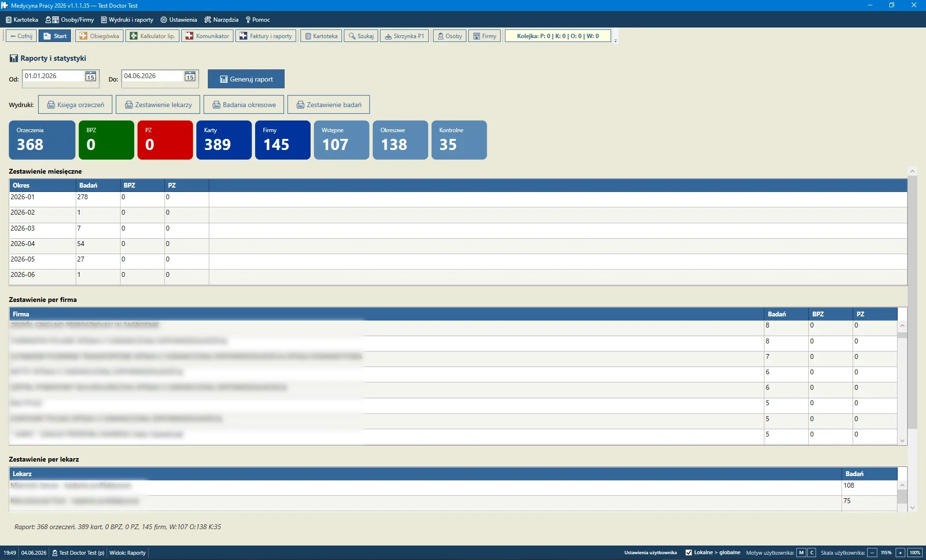Click the up arrow of company table scrollbar
This screenshot has height=560, width=926.
tap(902, 326)
